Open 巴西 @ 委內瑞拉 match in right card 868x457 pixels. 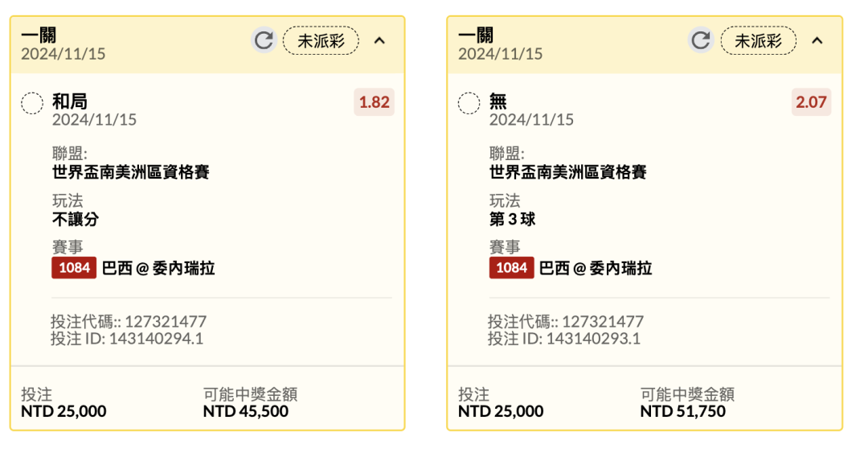point(596,268)
